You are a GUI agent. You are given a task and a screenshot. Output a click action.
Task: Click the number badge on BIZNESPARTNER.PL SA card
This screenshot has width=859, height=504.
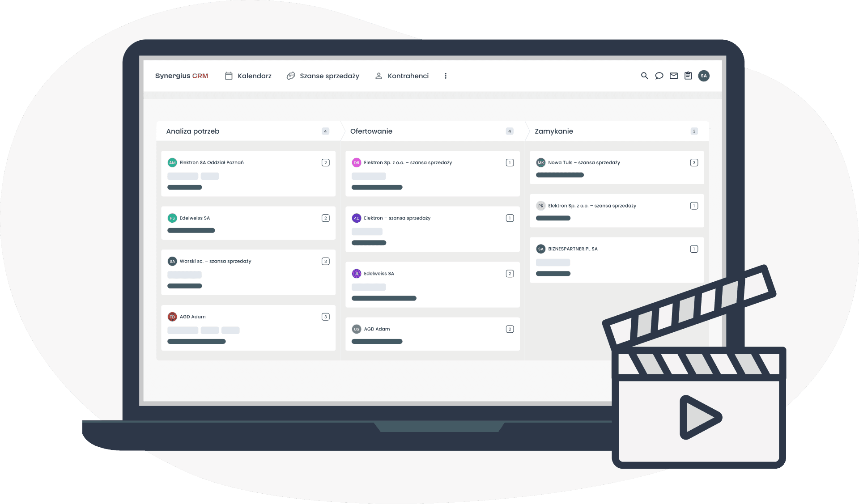click(x=694, y=249)
